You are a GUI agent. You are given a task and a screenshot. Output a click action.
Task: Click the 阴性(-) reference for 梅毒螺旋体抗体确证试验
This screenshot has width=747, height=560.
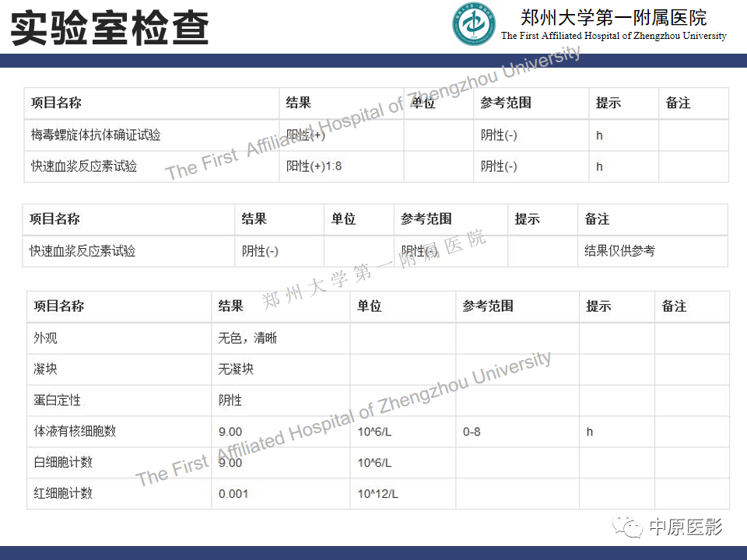498,135
